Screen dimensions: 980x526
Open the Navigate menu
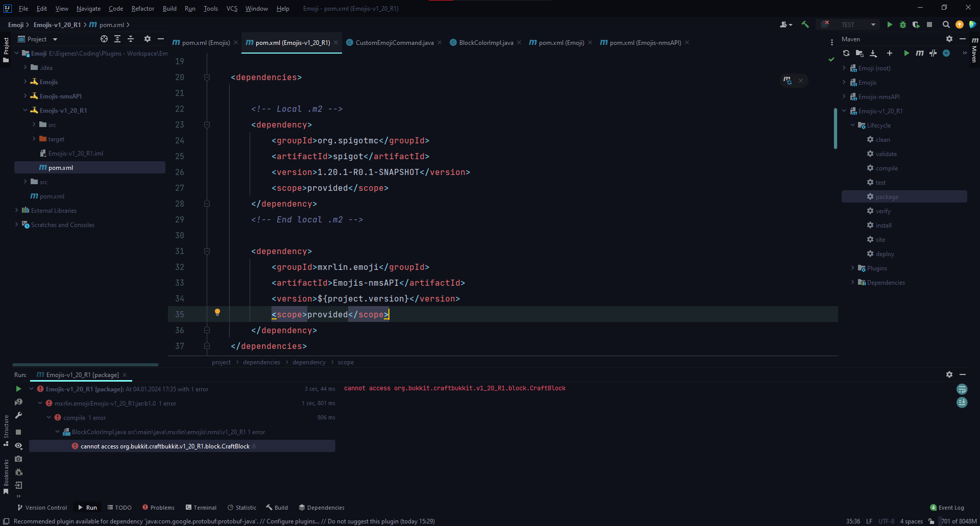click(89, 9)
